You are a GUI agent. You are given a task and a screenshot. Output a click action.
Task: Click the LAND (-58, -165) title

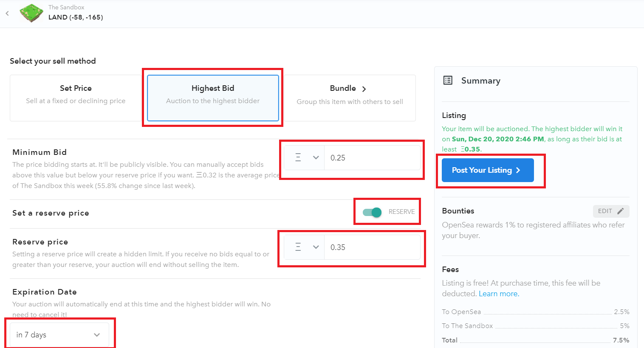coord(76,17)
